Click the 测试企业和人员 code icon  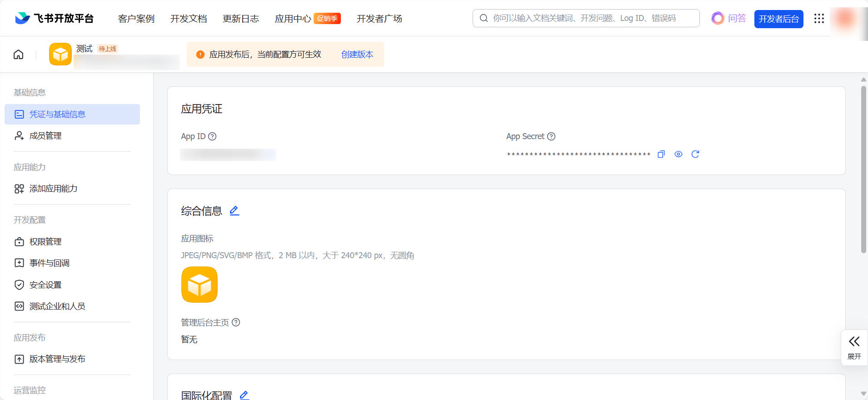[19, 306]
